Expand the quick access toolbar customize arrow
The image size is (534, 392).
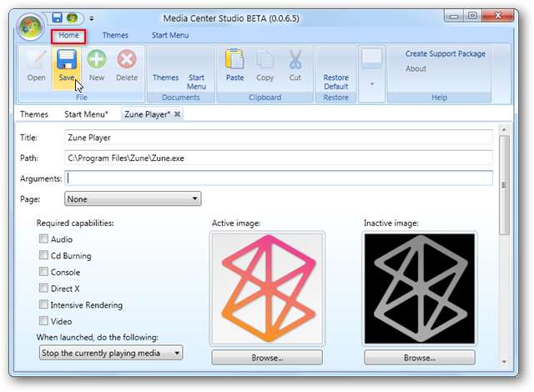[91, 17]
